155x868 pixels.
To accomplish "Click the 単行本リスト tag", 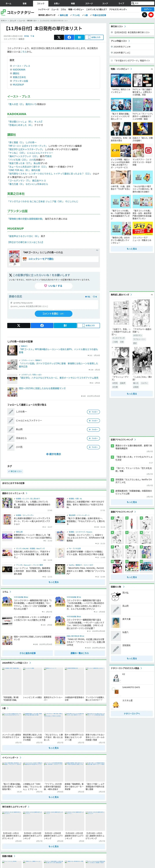I will coord(15,471).
